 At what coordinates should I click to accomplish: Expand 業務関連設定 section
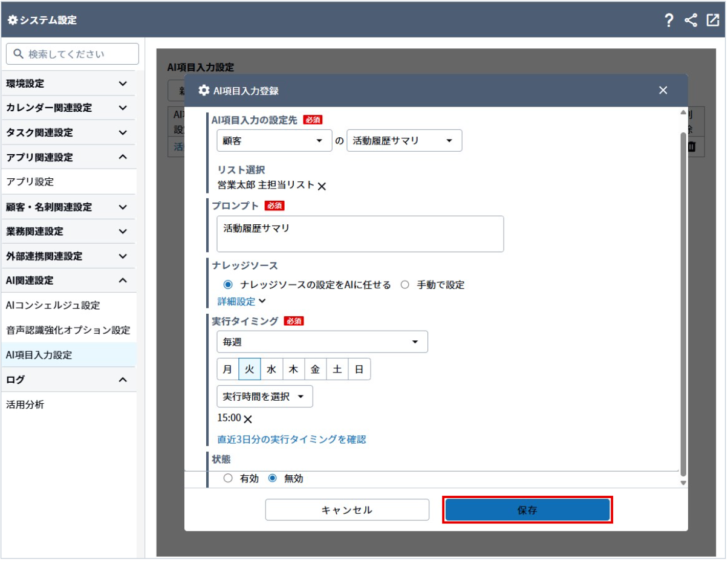point(68,232)
